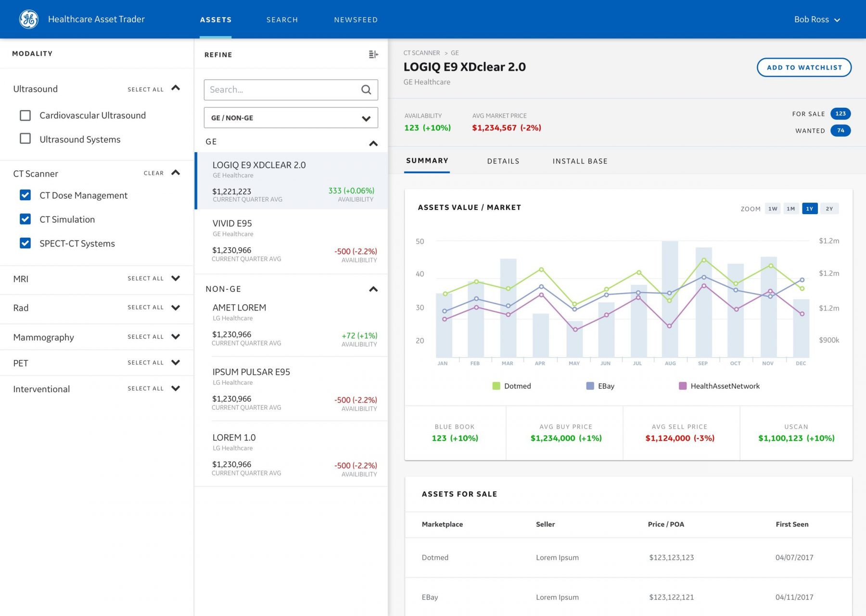
Task: Expand the Mammography modality section
Action: [x=176, y=337]
